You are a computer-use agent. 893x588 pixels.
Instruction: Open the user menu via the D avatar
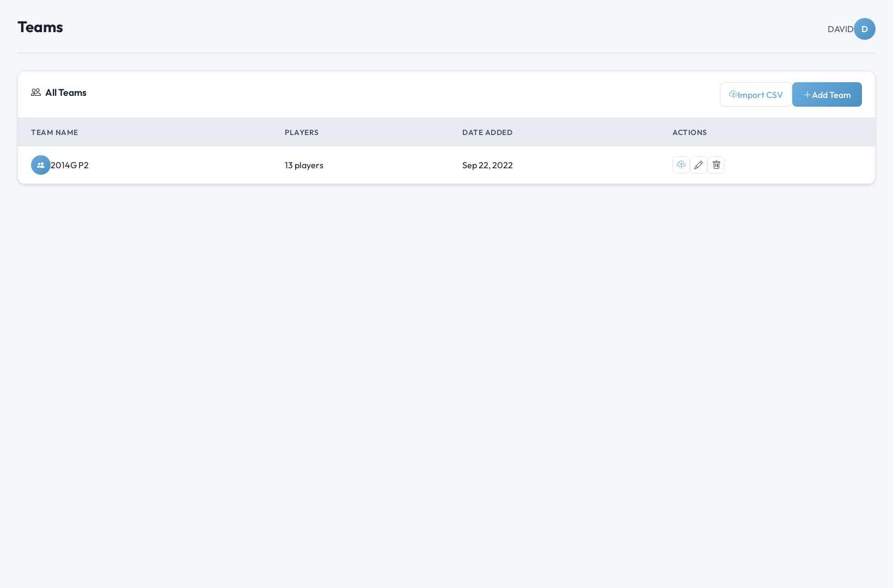pyautogui.click(x=864, y=29)
